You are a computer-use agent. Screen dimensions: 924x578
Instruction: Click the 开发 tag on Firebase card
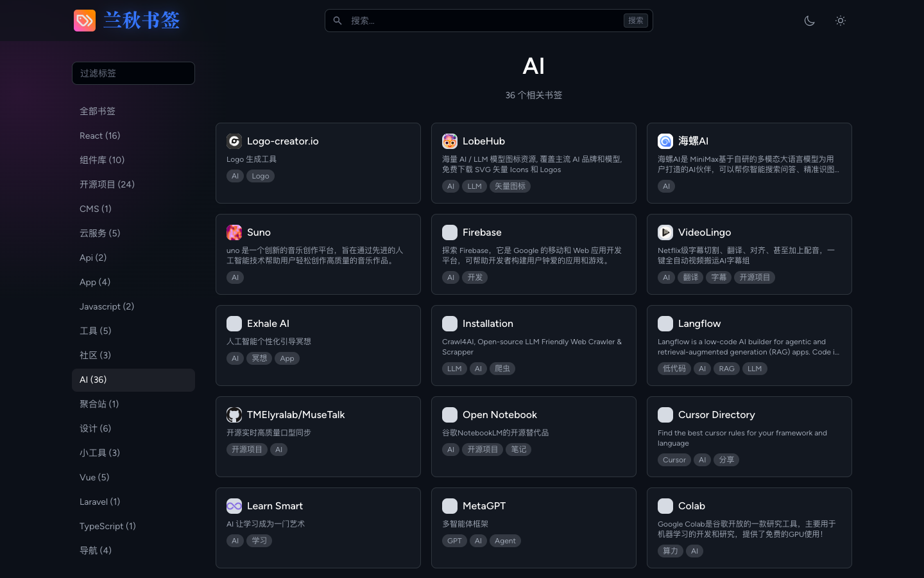[x=475, y=277]
